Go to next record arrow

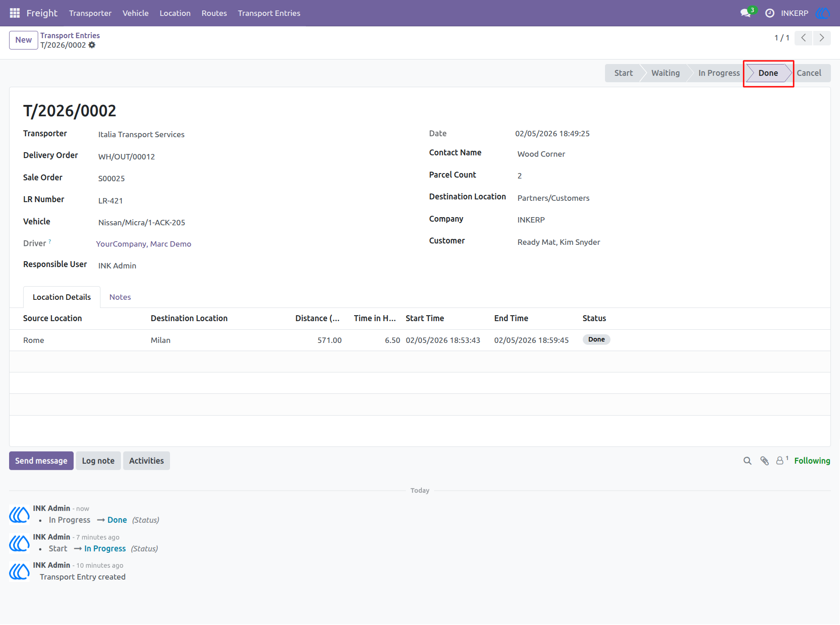(822, 38)
